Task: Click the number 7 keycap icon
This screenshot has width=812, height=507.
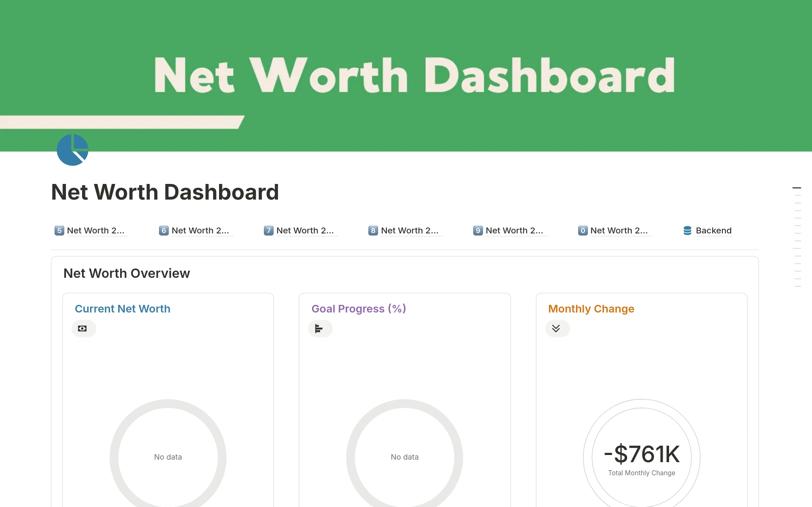Action: (269, 230)
